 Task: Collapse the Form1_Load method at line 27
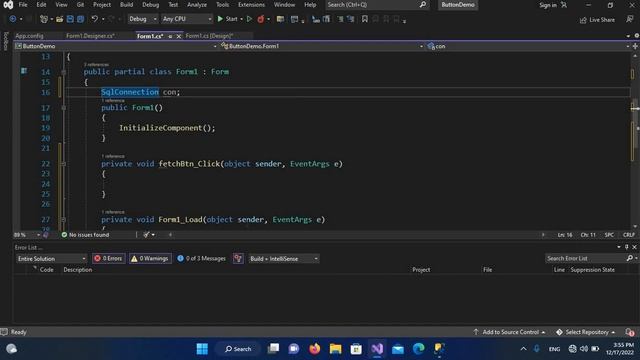[63, 220]
